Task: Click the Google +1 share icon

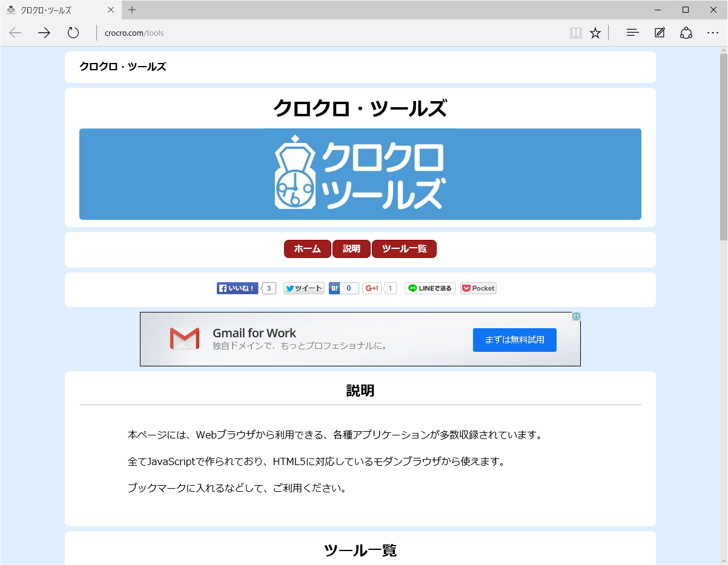Action: click(372, 288)
